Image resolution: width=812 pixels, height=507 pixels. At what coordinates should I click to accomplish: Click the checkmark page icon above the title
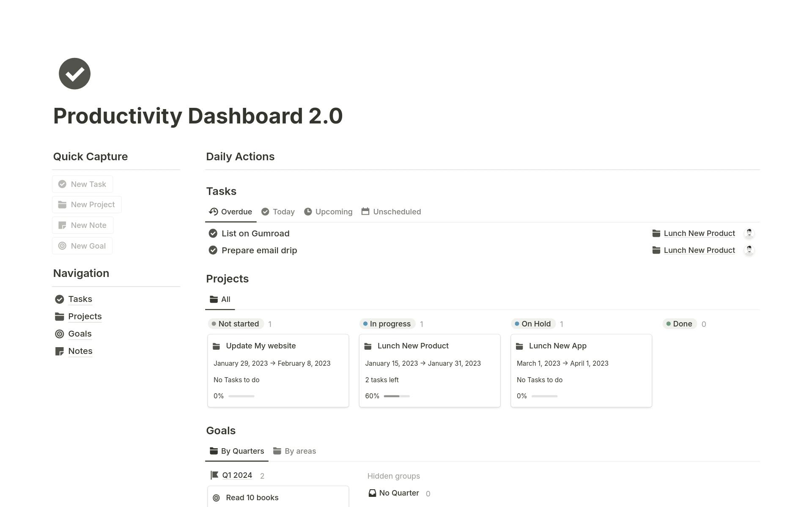[x=74, y=74]
